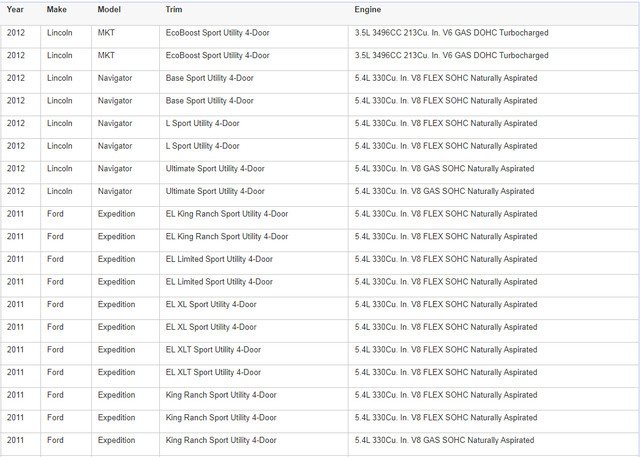Select the first EL XL Sport Utility trim

click(x=211, y=304)
